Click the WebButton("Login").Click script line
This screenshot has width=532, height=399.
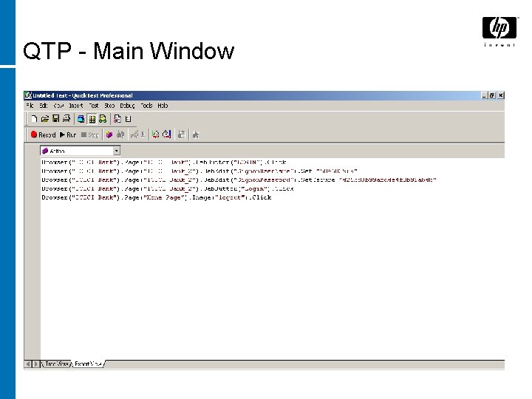pos(168,188)
